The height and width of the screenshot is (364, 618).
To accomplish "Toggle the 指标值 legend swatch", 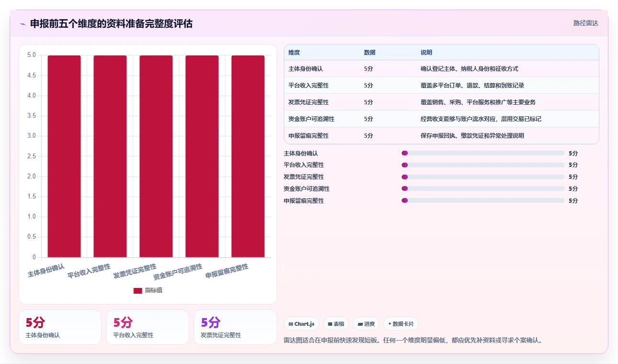I will point(138,290).
